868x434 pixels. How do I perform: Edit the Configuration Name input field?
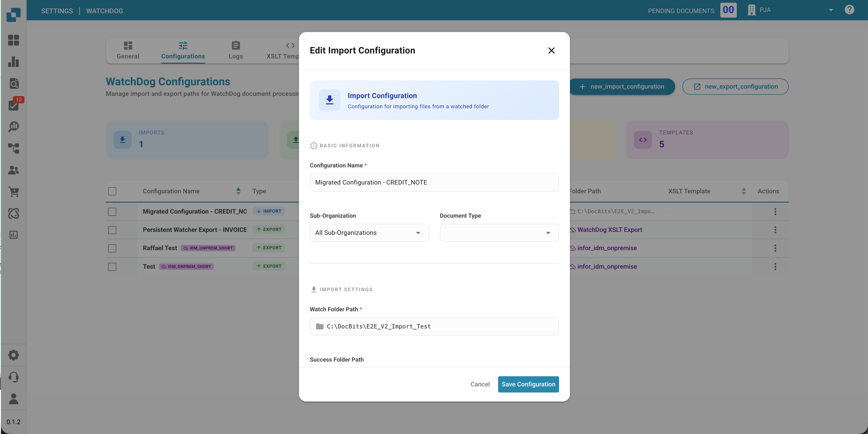tap(434, 182)
